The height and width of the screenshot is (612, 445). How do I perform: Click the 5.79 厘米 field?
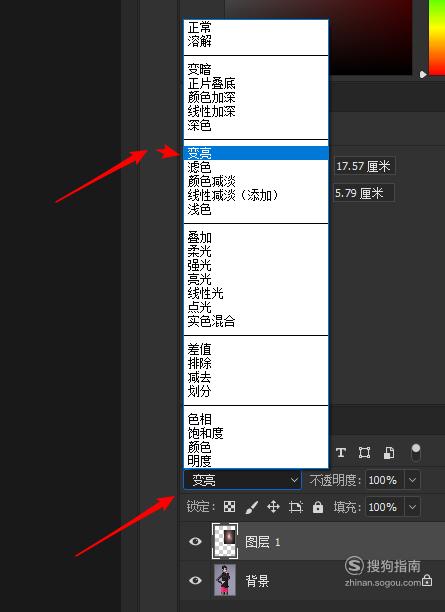364,193
